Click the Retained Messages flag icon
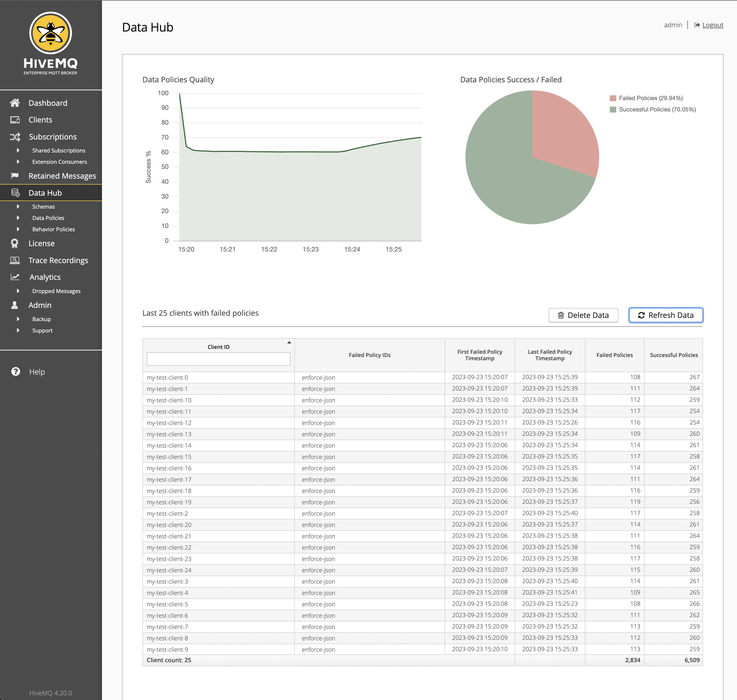This screenshot has height=700, width=737. click(x=15, y=176)
